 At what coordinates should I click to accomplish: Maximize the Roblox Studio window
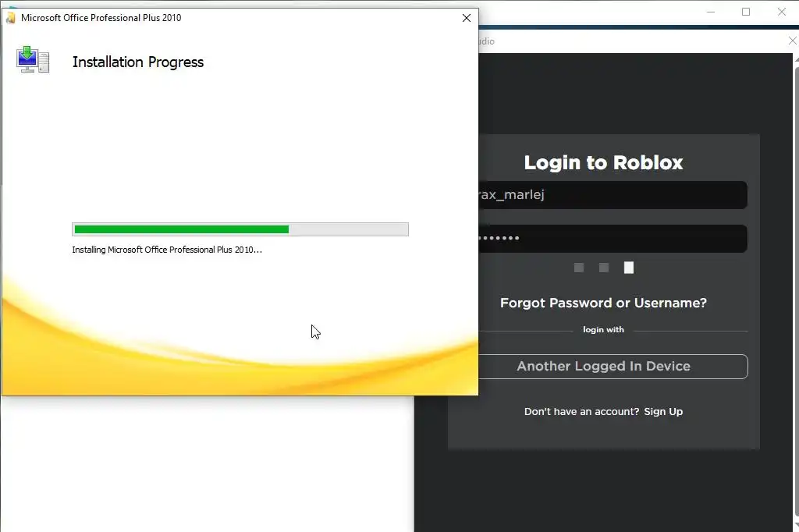(x=746, y=12)
